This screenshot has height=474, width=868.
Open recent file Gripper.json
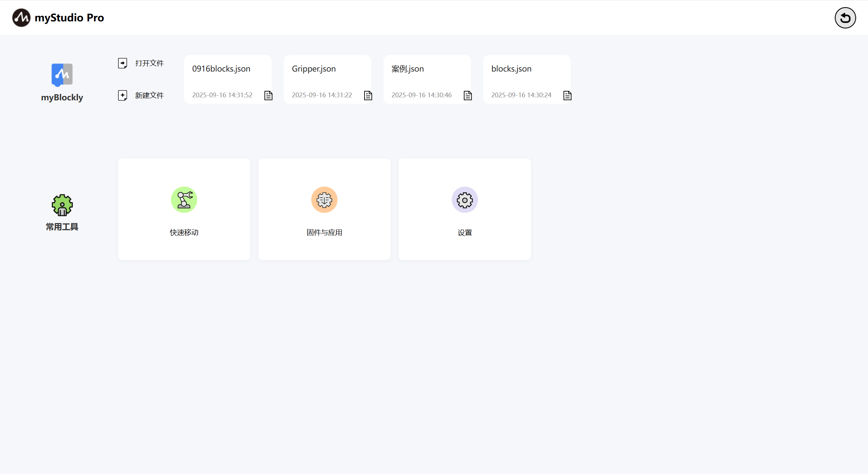coord(314,69)
